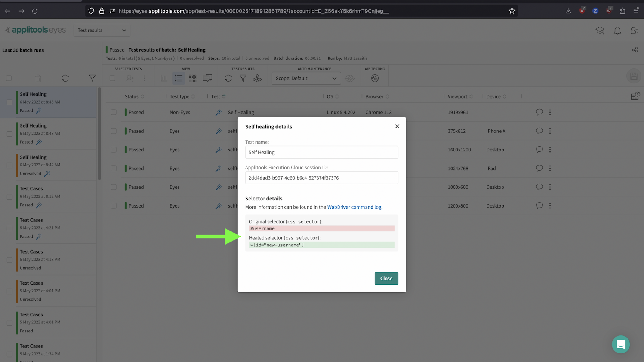The height and width of the screenshot is (362, 644).
Task: Delete selected batches with trash icon
Action: (38, 78)
